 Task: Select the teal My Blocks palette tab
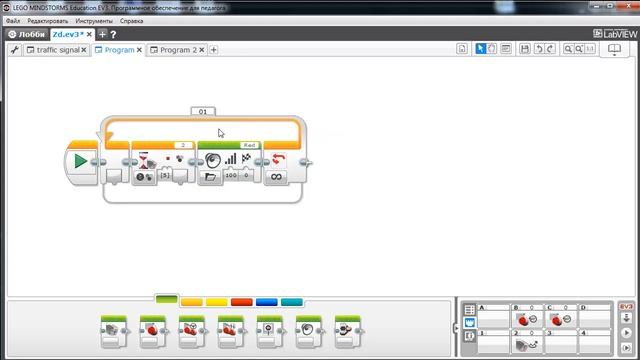(x=291, y=302)
